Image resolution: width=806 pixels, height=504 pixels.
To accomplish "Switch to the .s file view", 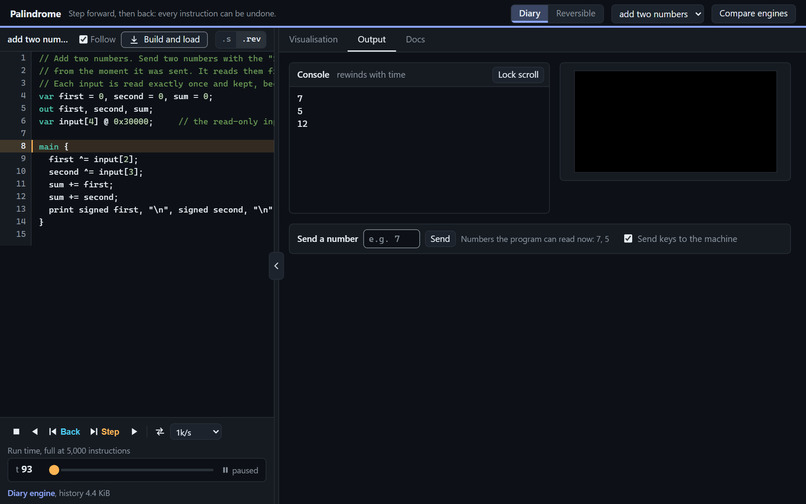I will (227, 39).
